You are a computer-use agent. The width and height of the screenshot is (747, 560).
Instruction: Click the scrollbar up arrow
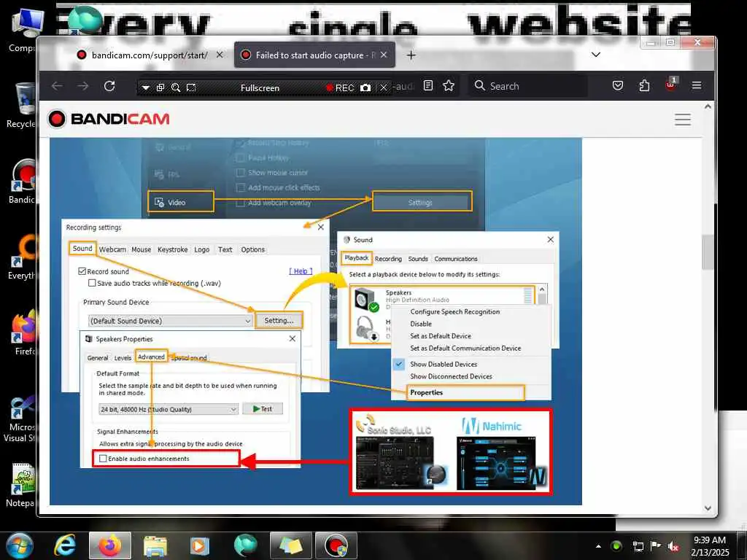708,107
